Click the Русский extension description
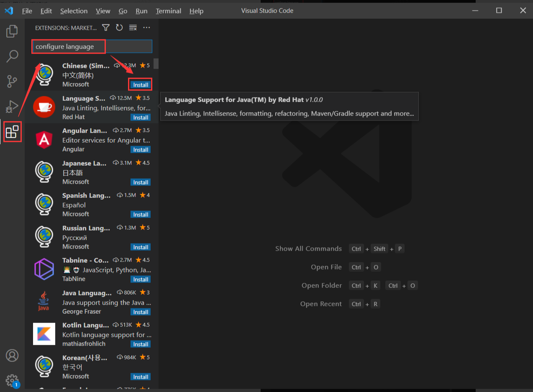Image resolution: width=533 pixels, height=392 pixels. 74,238
